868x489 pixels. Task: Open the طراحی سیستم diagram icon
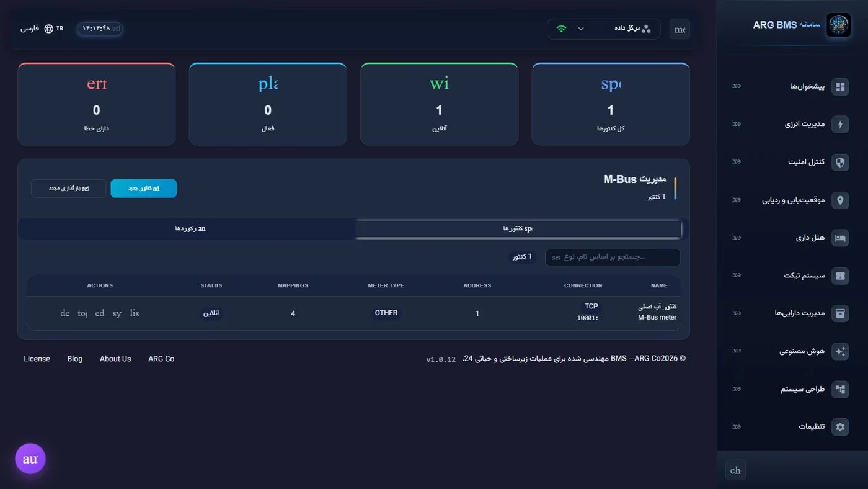tap(840, 390)
